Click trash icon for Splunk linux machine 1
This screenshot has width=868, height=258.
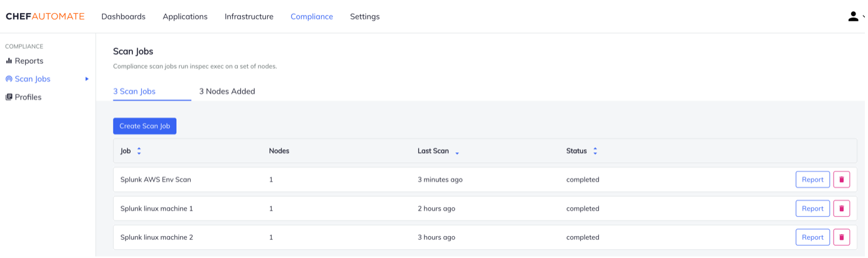[x=841, y=209]
